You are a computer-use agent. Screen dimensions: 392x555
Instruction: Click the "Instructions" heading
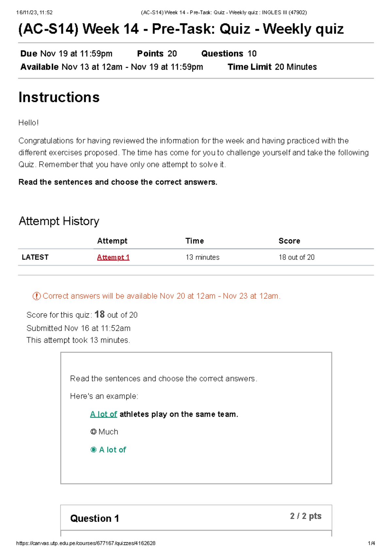pyautogui.click(x=59, y=97)
